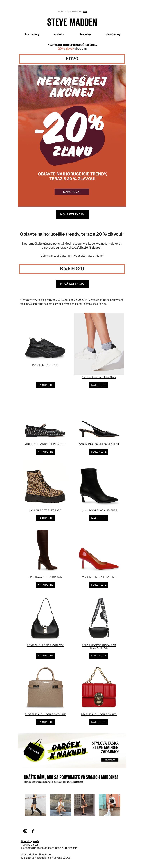The height and width of the screenshot is (868, 144).
Task: Open the Tabuľka veľkostí link
Action: 31,844
